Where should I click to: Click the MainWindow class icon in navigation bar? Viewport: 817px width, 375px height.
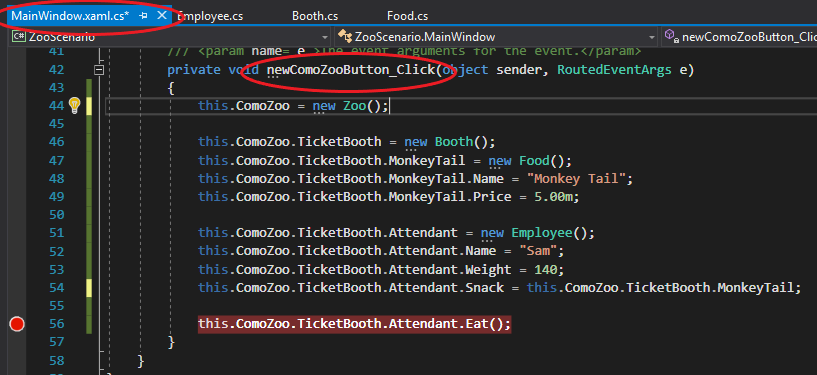pos(344,36)
